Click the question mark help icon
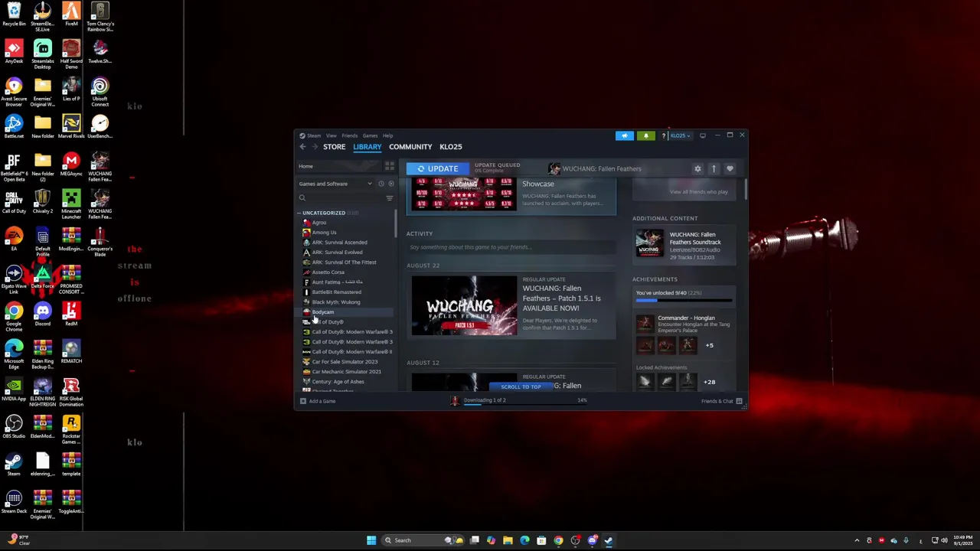980x551 pixels. 663,135
